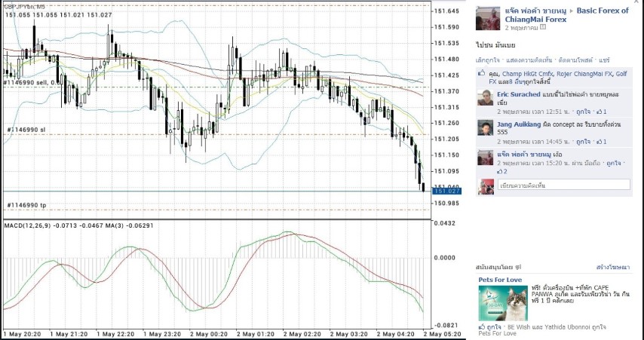The image size is (644, 340).
Task: Click the photo date 2 พฤษภาคม
Action: [522, 28]
